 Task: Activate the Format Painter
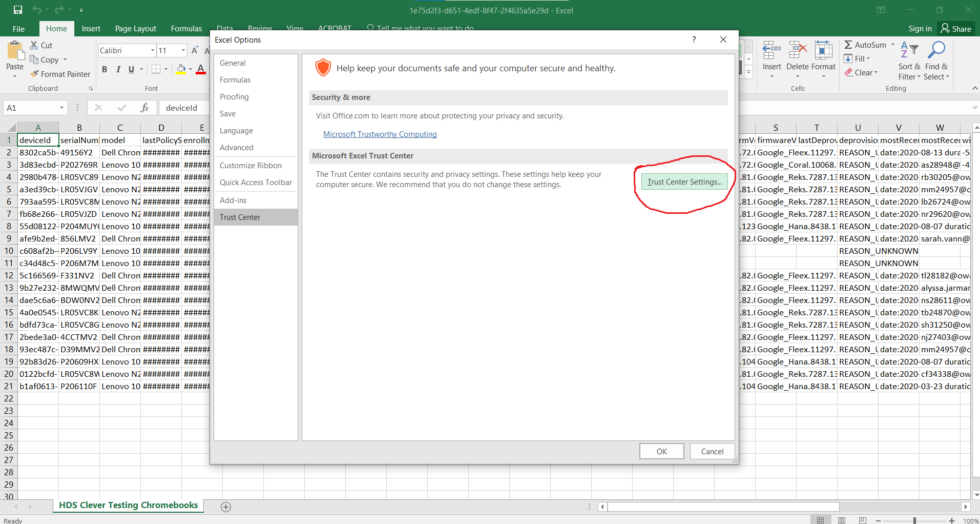tap(60, 74)
